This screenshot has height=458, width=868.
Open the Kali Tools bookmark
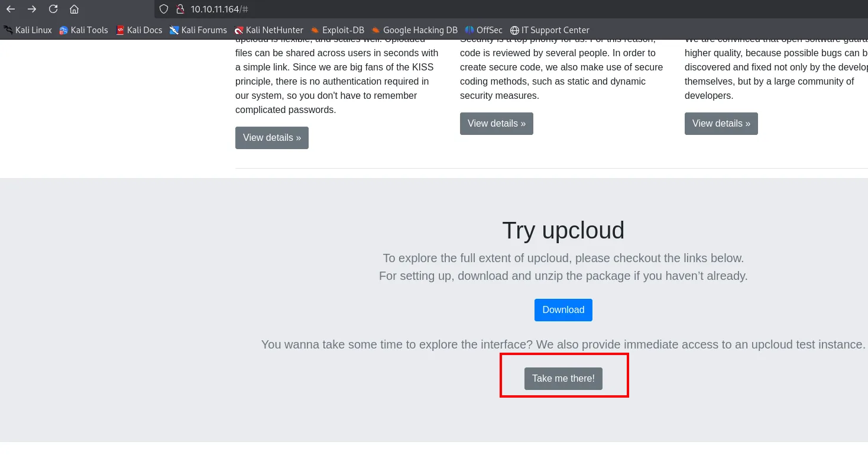[x=83, y=30]
